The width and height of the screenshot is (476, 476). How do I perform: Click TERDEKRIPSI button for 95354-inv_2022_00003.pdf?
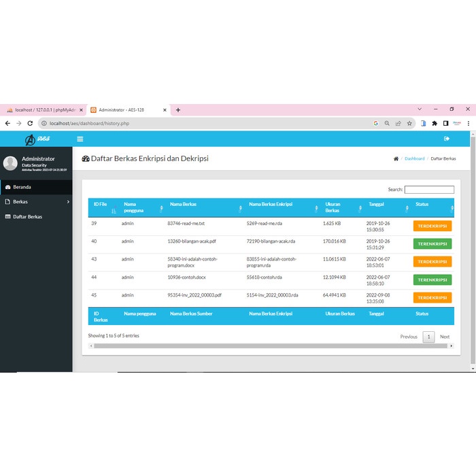(x=432, y=298)
